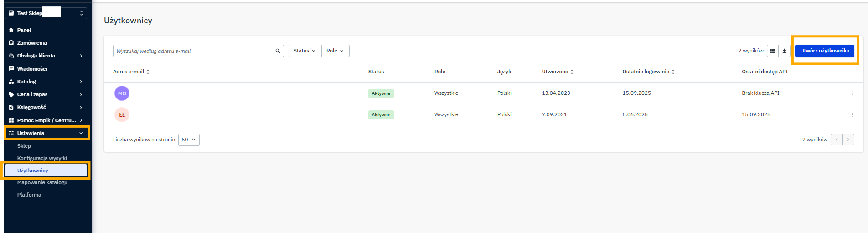Select Mapowanie katalogu submenu item
The width and height of the screenshot is (868, 233).
(42, 182)
